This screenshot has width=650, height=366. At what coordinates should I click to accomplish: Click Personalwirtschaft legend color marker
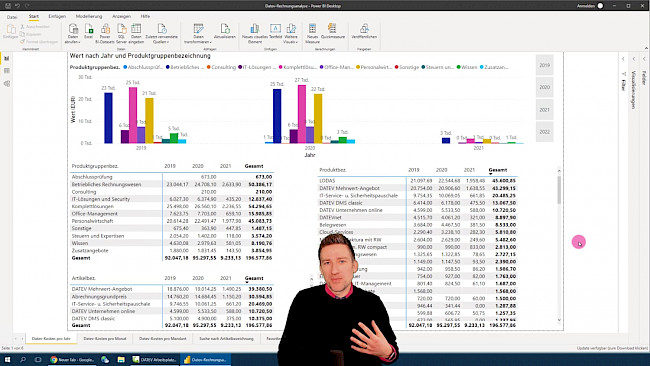(x=358, y=67)
